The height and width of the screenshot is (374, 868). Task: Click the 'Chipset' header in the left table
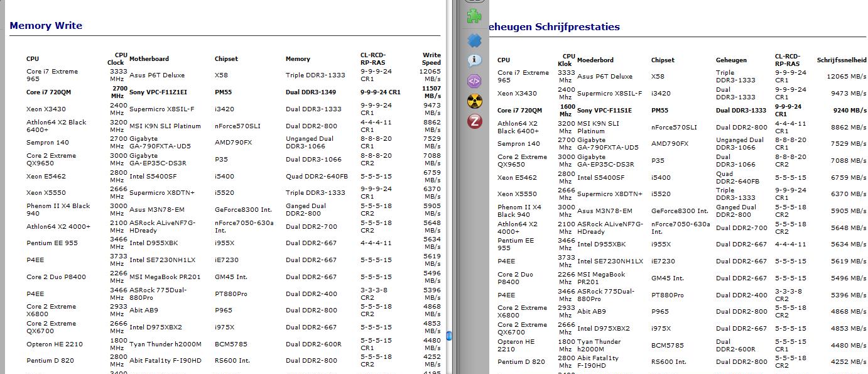click(x=226, y=59)
